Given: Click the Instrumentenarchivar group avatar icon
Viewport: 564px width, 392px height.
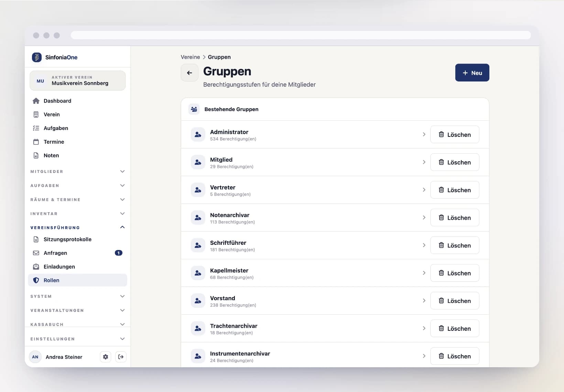Looking at the screenshot, I should point(198,356).
